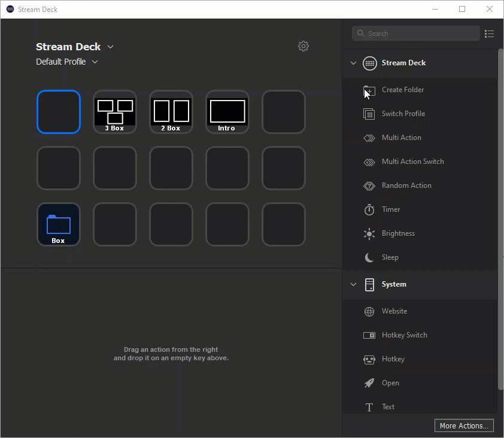Image resolution: width=504 pixels, height=438 pixels.
Task: Collapse the System actions category
Action: [x=353, y=284]
